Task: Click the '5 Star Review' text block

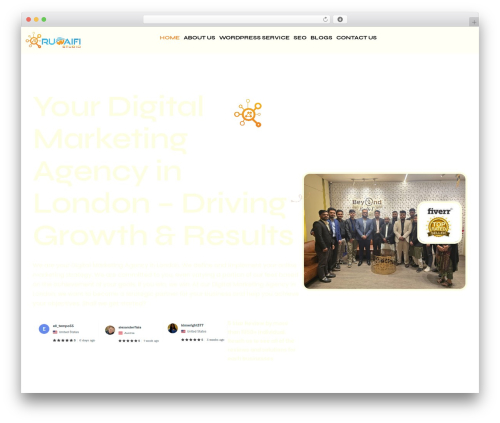Action: 261,341
